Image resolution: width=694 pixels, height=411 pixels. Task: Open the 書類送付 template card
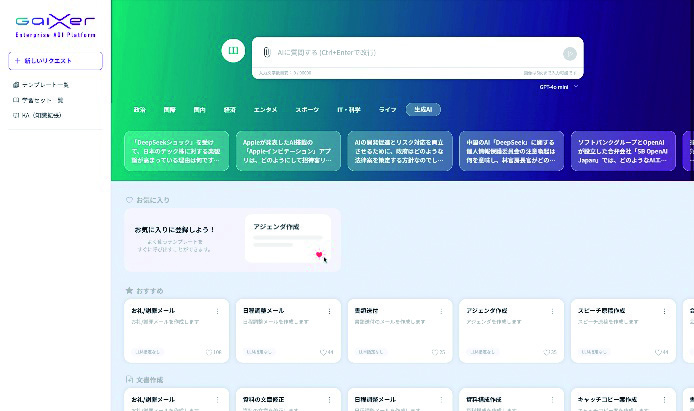[400, 331]
